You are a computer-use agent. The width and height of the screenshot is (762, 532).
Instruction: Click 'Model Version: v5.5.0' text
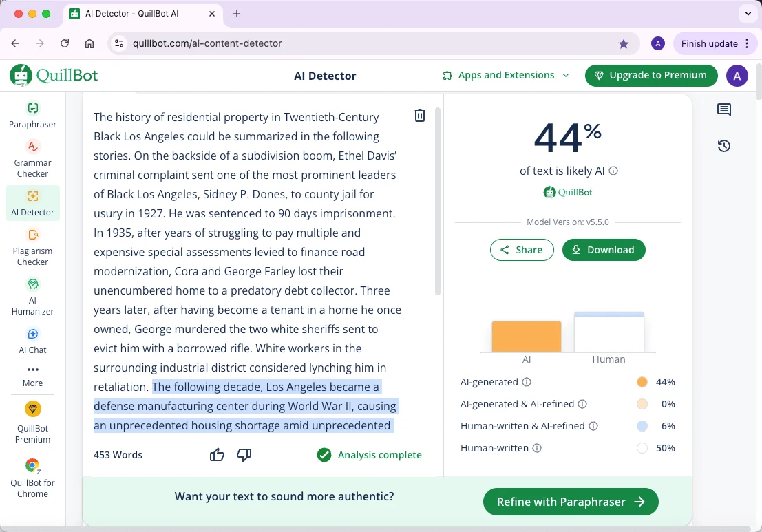(x=568, y=222)
